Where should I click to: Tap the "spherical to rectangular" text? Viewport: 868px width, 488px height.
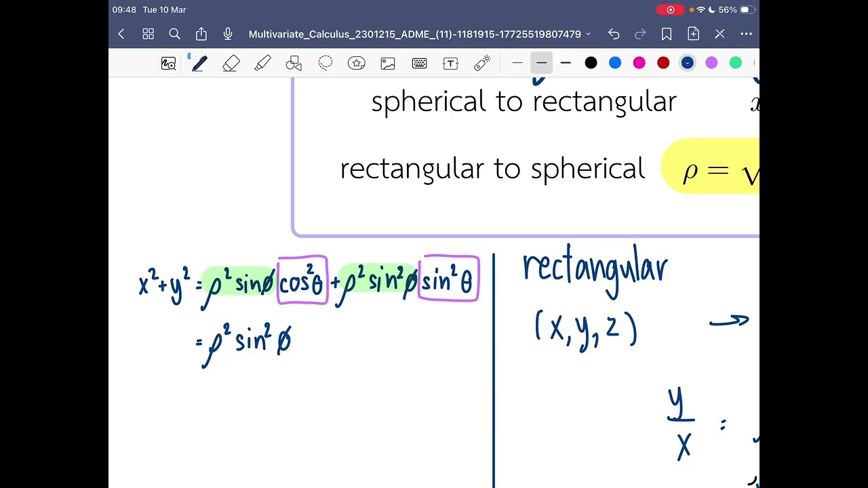524,102
